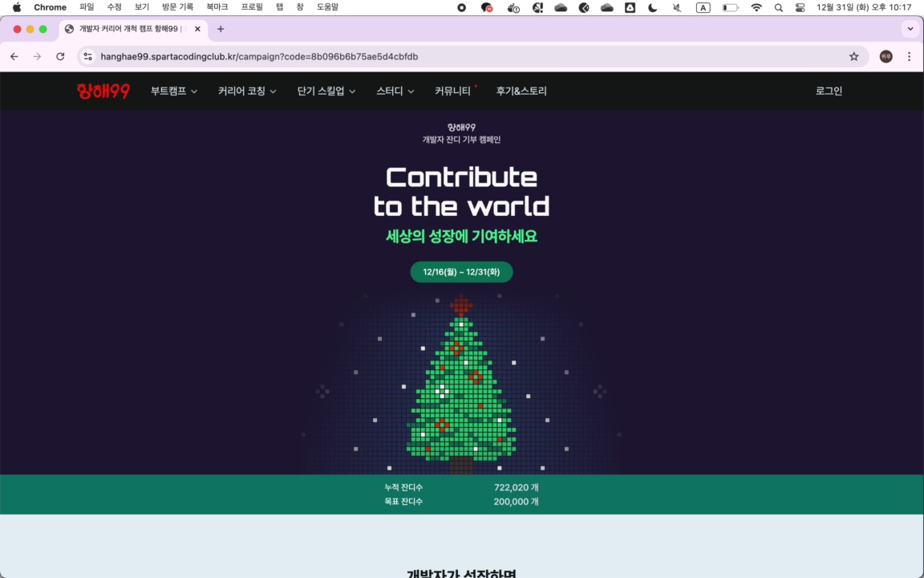Click the 항해99 logo
Image resolution: width=924 pixels, height=578 pixels.
click(103, 91)
